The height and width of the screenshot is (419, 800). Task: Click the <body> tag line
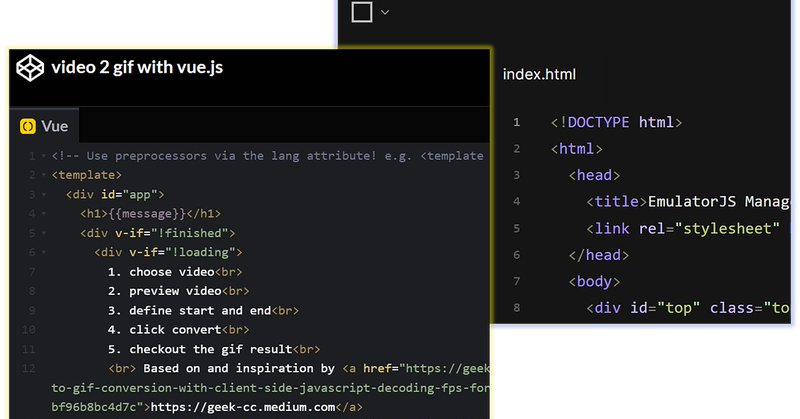tap(594, 281)
